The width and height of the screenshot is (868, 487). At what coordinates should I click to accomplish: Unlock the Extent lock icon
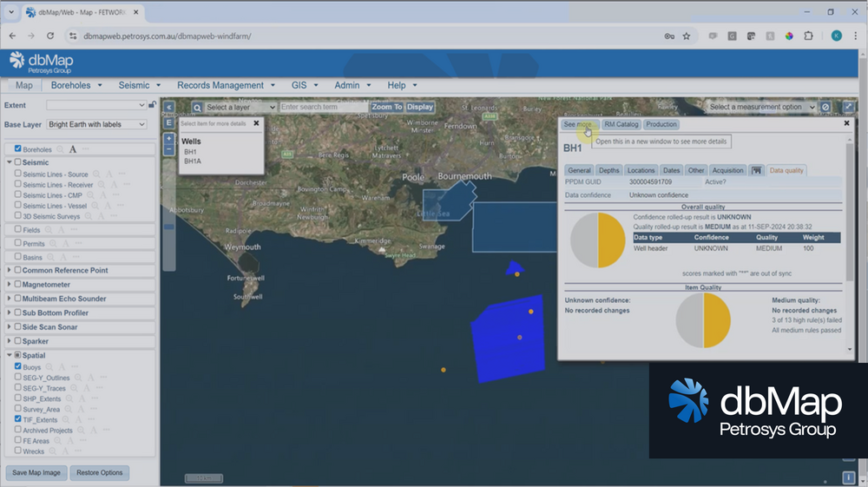[x=152, y=104]
